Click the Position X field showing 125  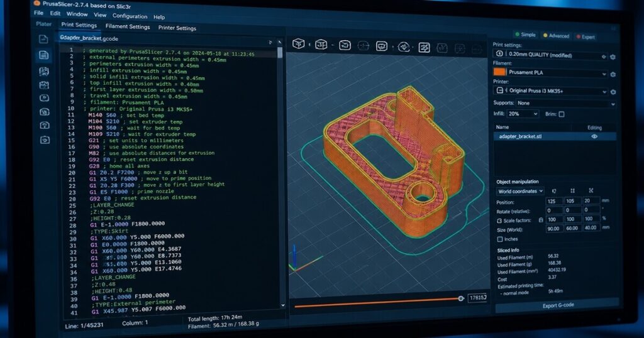[x=554, y=201]
